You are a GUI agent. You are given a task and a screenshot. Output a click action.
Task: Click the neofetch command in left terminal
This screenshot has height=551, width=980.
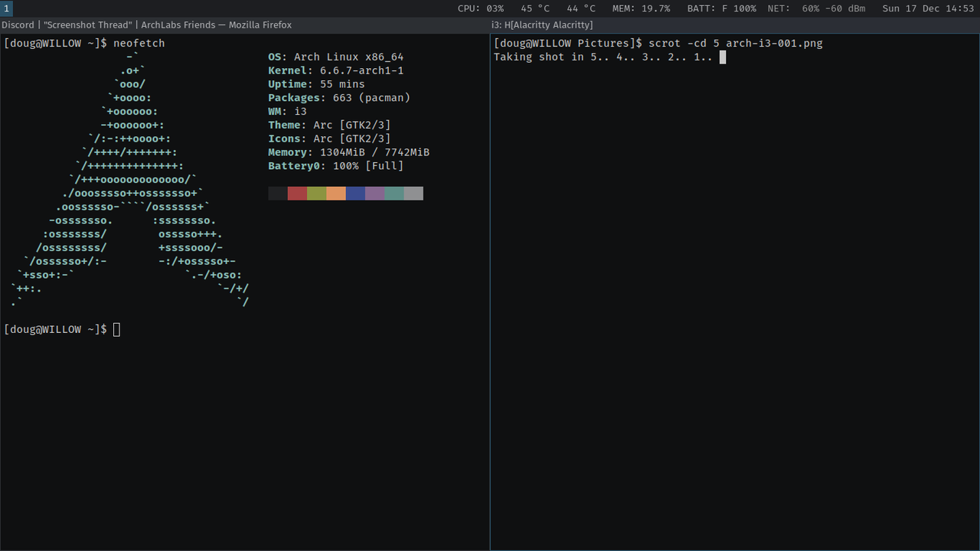coord(139,44)
